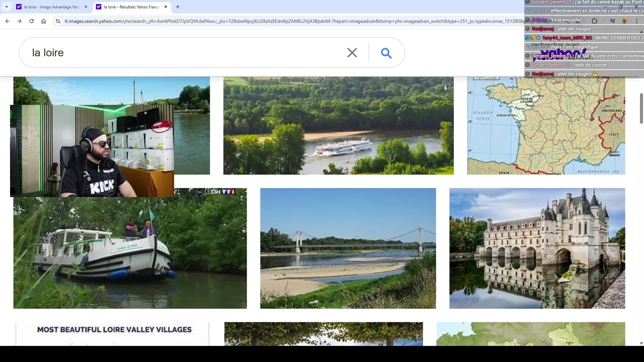Reload the Yahoo image results page
The width and height of the screenshot is (644, 362).
pos(31,21)
